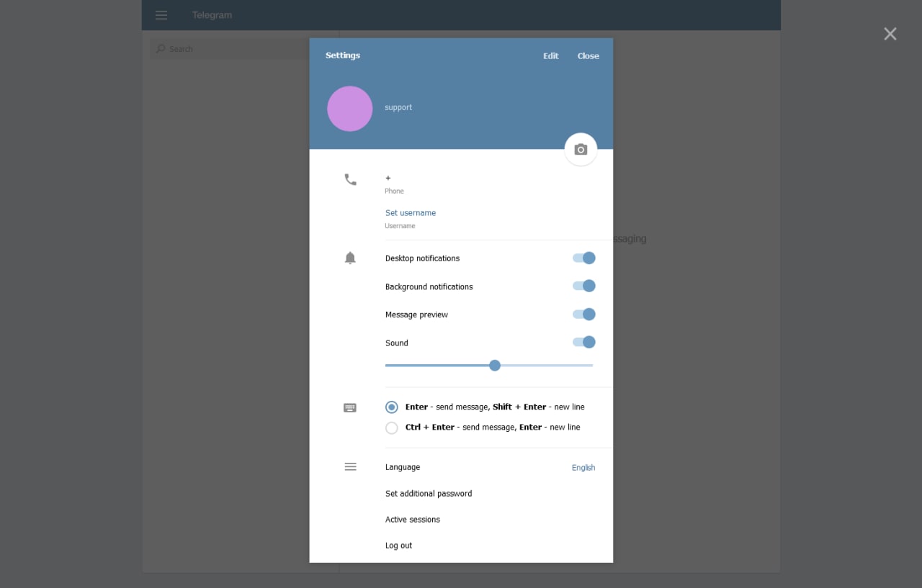Click the Settings title text
The height and width of the screenshot is (588, 922).
coord(343,55)
